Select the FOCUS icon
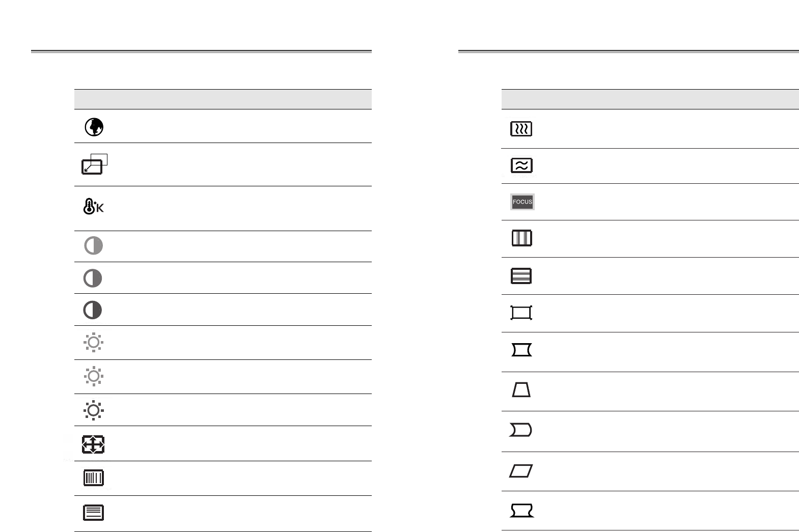799x532 pixels. pyautogui.click(x=522, y=202)
